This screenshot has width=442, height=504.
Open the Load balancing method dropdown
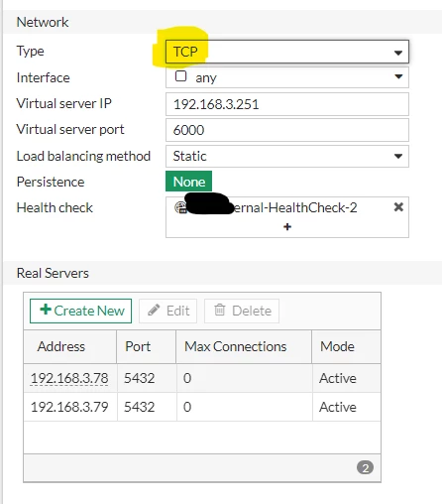tap(287, 156)
